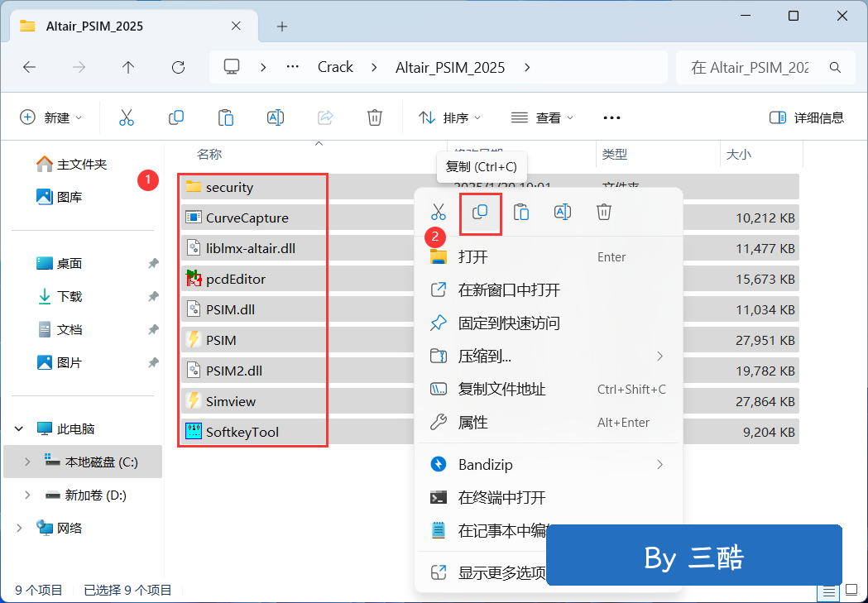This screenshot has width=868, height=603.
Task: Click Delete trash icon in context menu
Action: (x=604, y=212)
